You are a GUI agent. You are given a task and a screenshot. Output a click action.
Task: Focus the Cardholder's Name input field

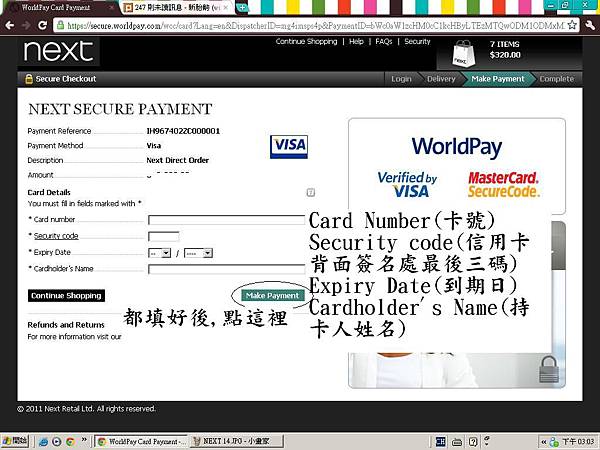pyautogui.click(x=227, y=269)
